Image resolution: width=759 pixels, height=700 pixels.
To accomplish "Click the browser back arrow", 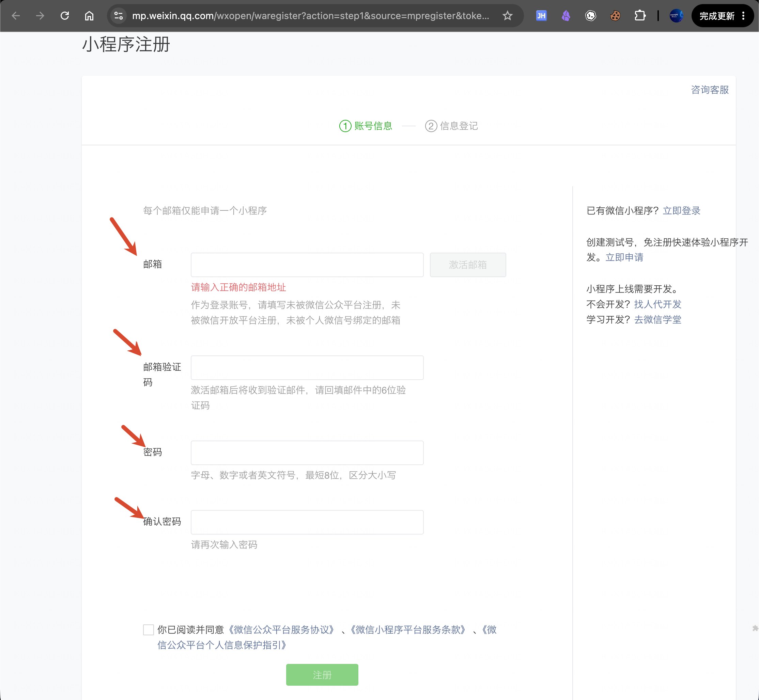I will 16,16.
